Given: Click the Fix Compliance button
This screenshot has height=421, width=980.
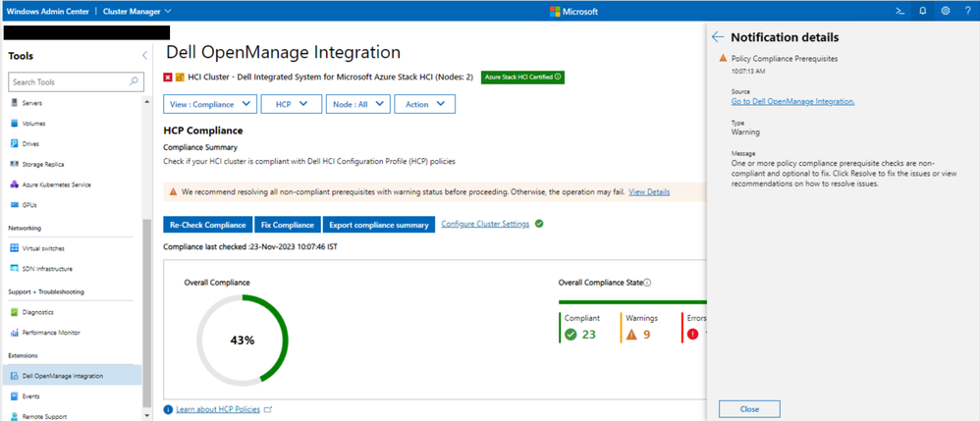Looking at the screenshot, I should (x=287, y=225).
